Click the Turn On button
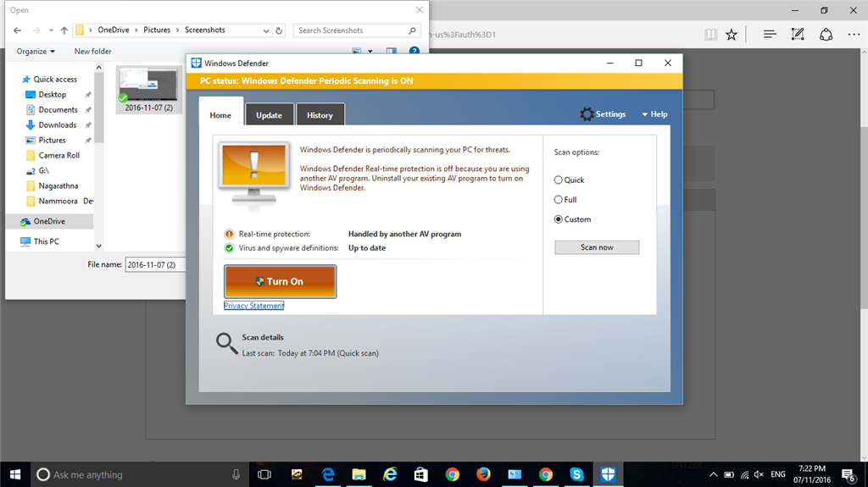 point(280,282)
